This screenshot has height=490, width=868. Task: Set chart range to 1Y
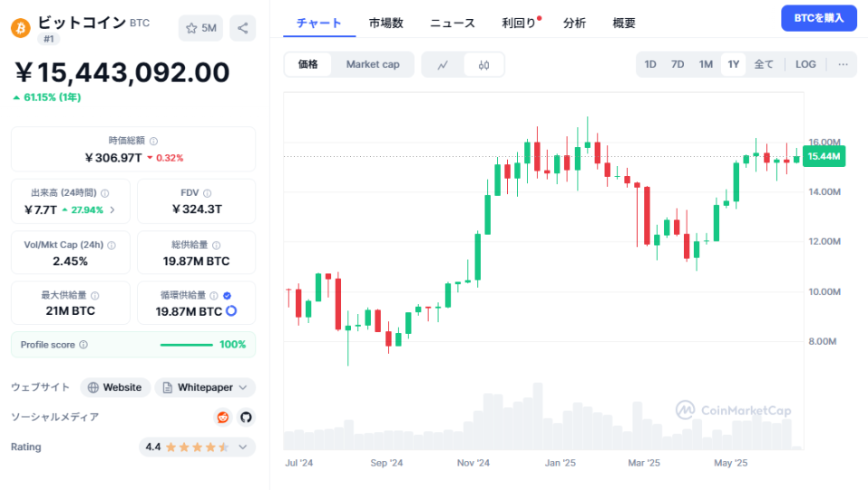coord(734,64)
